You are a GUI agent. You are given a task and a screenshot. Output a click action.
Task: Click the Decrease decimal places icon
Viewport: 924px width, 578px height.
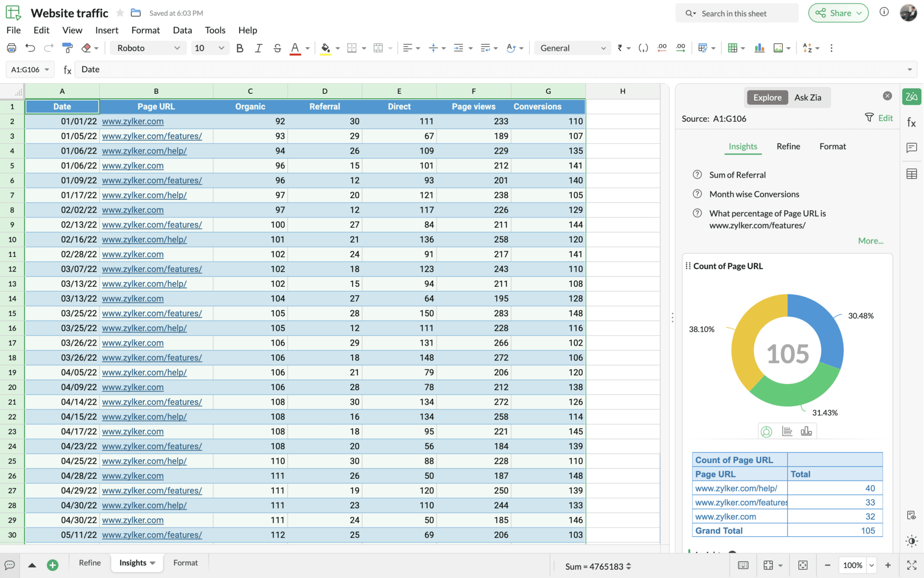(662, 48)
